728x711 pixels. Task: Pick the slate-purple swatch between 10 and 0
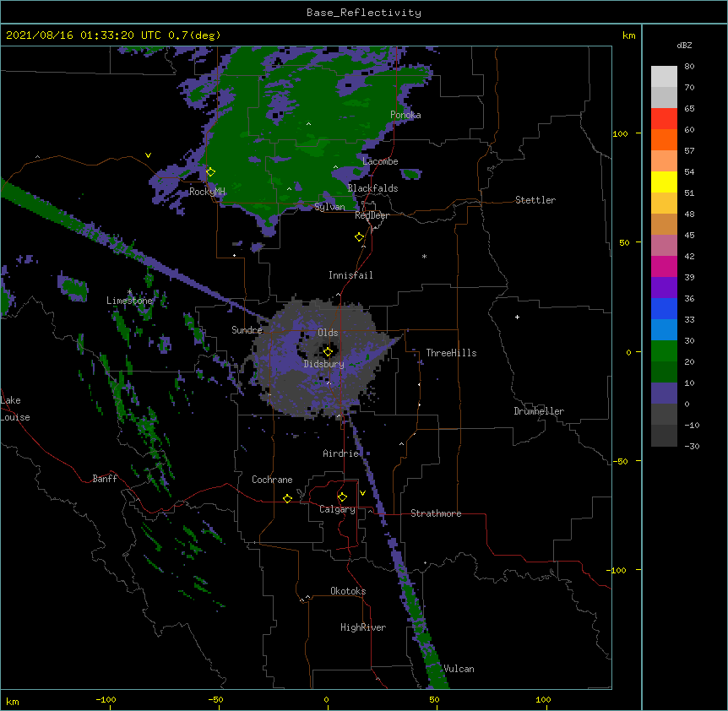click(x=664, y=393)
